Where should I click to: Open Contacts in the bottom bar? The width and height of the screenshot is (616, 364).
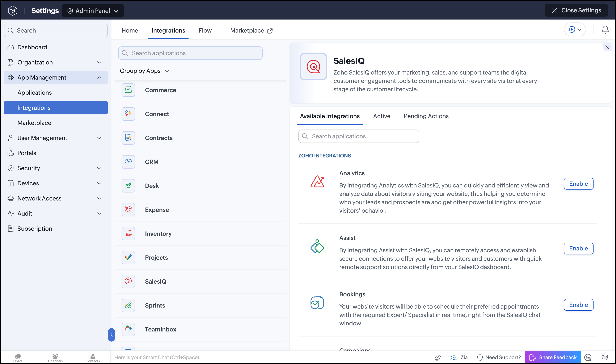click(93, 358)
